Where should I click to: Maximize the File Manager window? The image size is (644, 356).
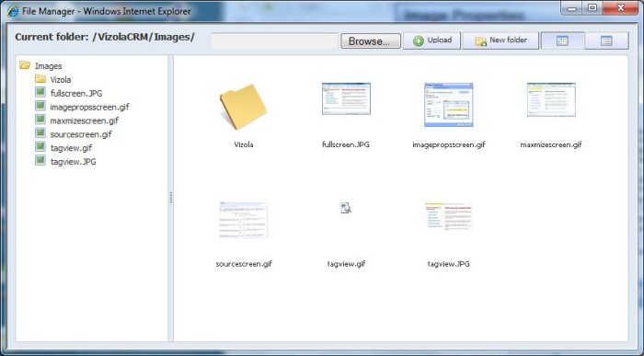tap(592, 8)
